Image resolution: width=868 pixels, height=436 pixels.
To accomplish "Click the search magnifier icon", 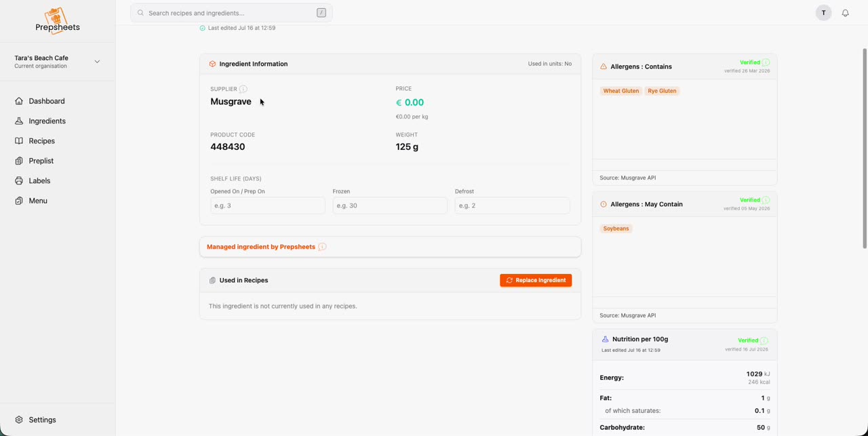I will [x=140, y=13].
